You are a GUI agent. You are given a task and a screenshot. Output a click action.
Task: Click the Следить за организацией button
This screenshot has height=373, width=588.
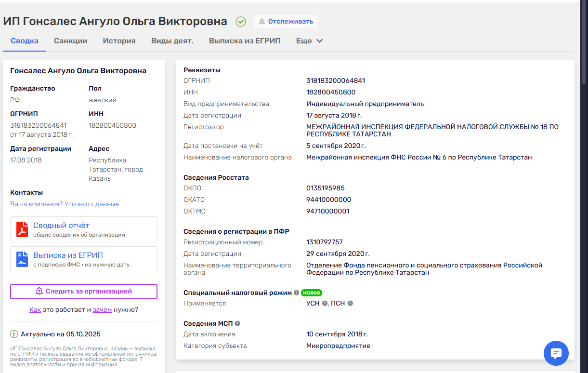tap(84, 292)
